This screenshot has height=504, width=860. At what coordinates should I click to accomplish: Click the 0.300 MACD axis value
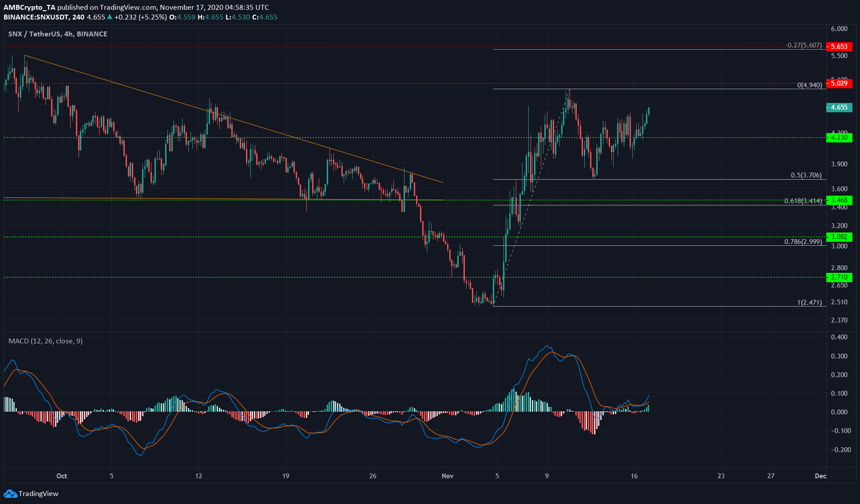pos(839,356)
